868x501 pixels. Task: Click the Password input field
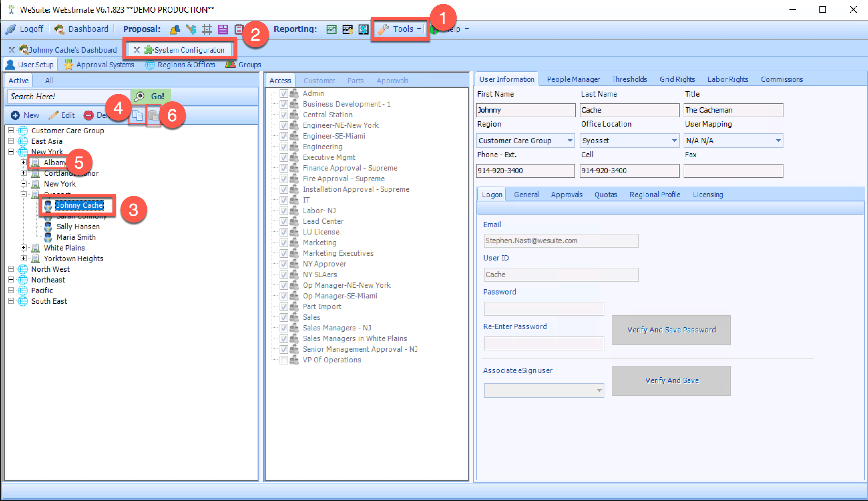pos(544,309)
